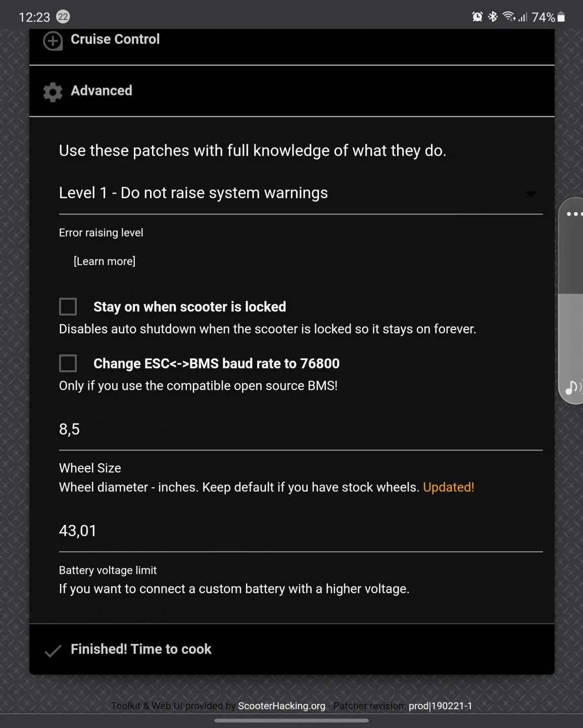Collapse the Advanced section header
583x728 pixels.
[x=292, y=91]
